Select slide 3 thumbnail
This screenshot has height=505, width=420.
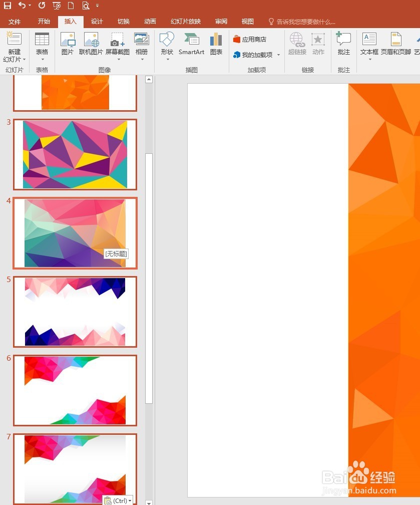[75, 155]
